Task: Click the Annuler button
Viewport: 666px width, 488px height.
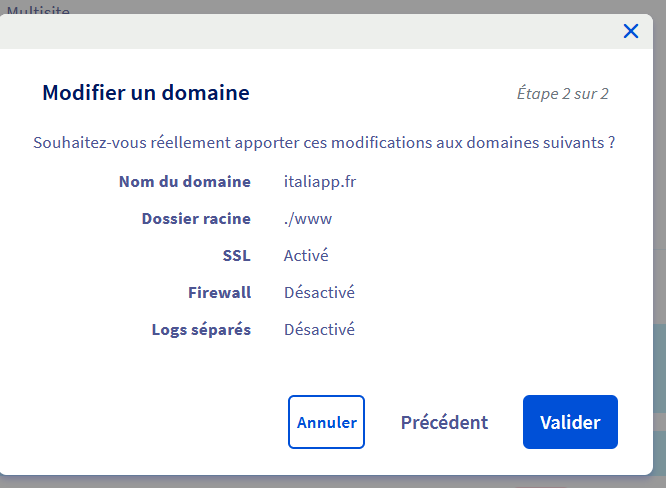Action: (x=326, y=422)
